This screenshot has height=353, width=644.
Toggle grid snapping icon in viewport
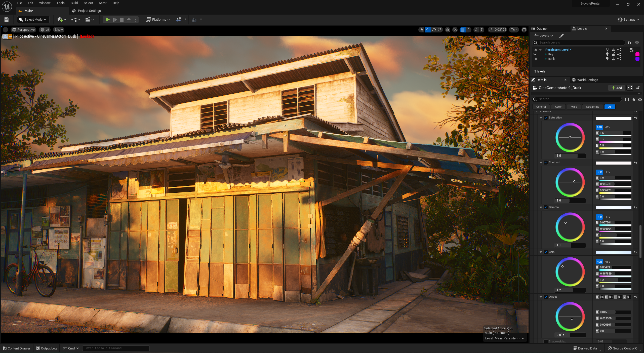coord(463,30)
